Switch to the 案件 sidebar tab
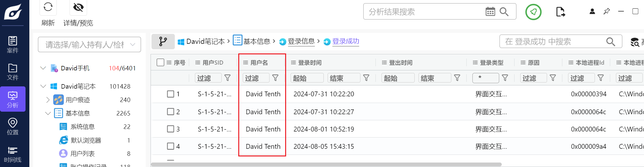The image size is (644, 167). (x=13, y=44)
